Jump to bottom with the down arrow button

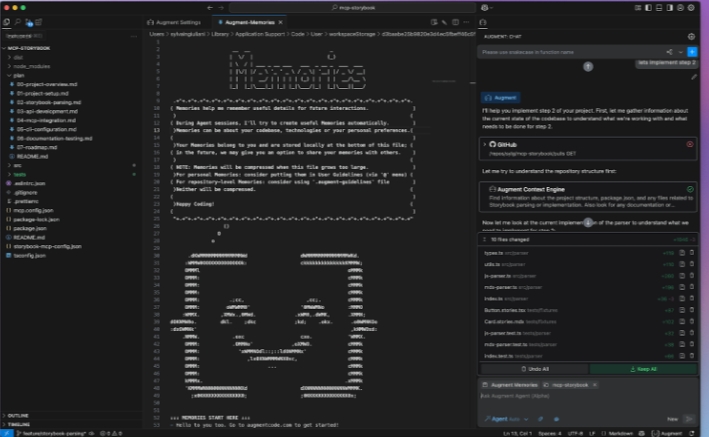588,222
